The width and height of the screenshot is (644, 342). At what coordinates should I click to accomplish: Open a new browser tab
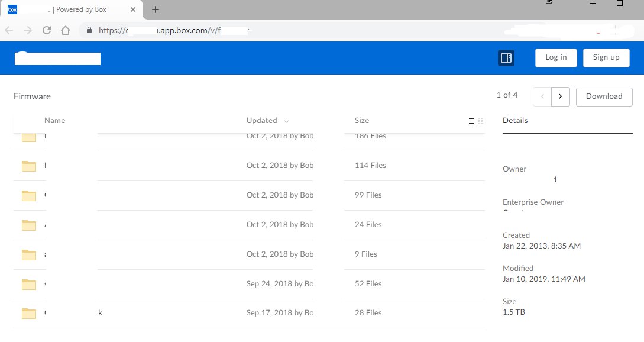(156, 9)
